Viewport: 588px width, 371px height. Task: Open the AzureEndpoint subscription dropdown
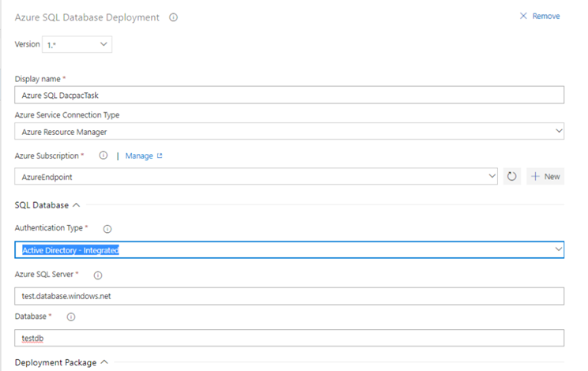click(256, 176)
